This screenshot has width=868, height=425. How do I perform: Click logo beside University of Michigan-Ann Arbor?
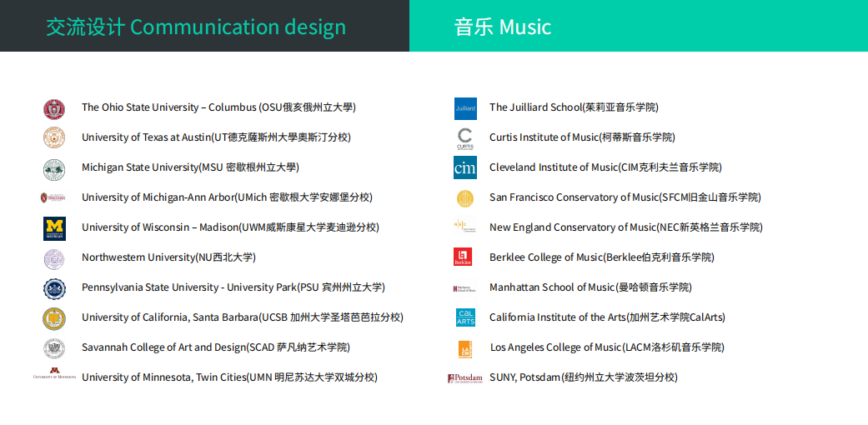[x=53, y=197]
